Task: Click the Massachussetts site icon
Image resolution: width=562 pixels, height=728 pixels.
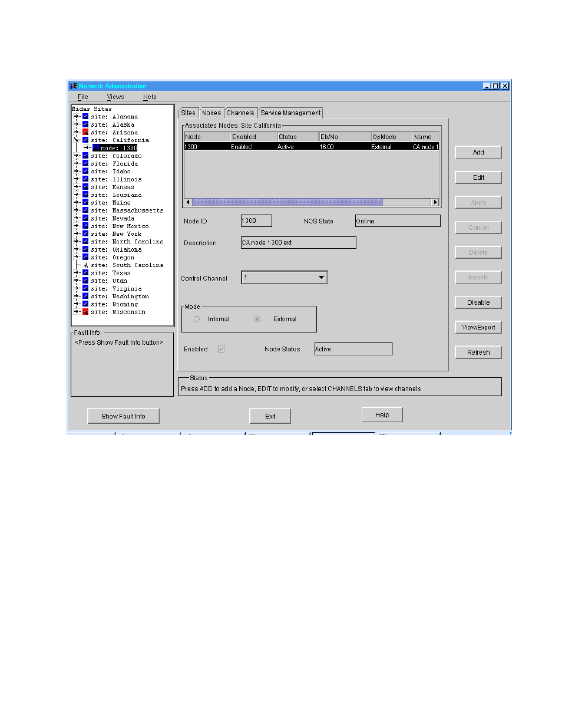Action: 85,210
